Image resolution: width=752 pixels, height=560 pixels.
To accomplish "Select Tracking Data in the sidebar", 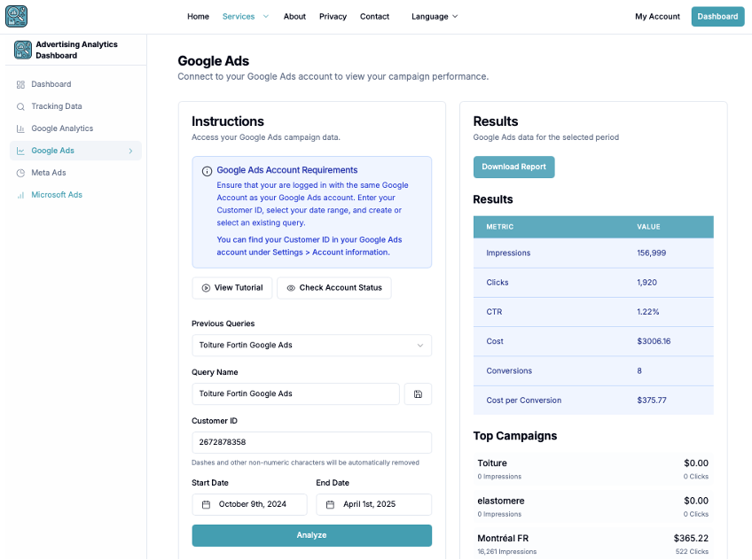I will [75, 106].
